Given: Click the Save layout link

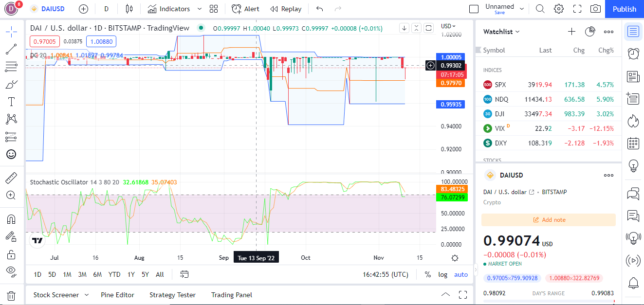Looking at the screenshot, I should pyautogui.click(x=499, y=13).
